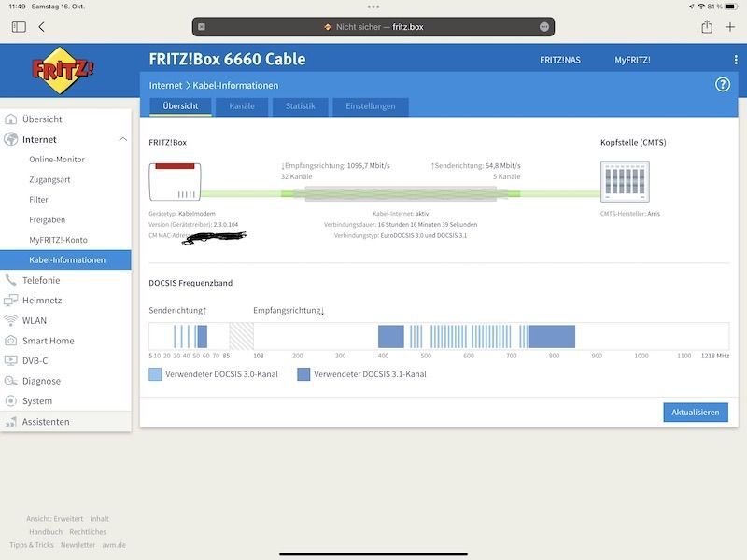Click the Smart Home icon
Viewport: 747px width, 560px height.
point(10,341)
